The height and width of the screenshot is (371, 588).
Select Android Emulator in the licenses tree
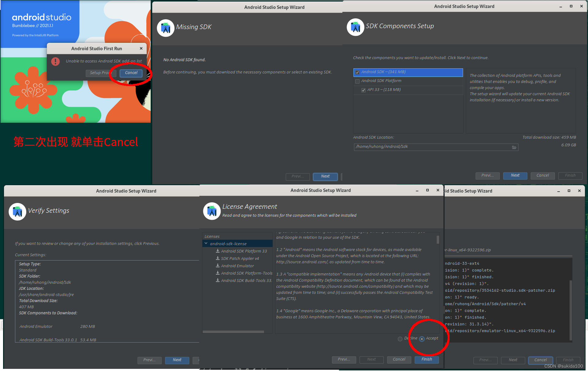(x=237, y=266)
